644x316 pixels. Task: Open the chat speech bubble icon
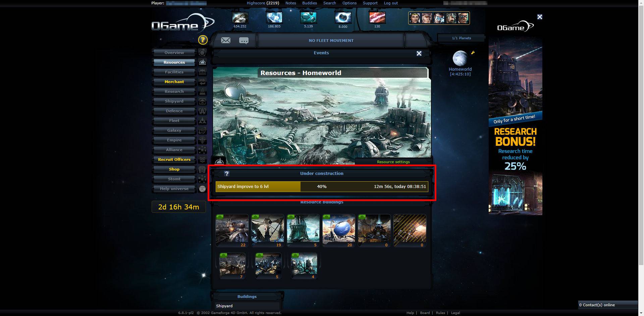(x=244, y=41)
